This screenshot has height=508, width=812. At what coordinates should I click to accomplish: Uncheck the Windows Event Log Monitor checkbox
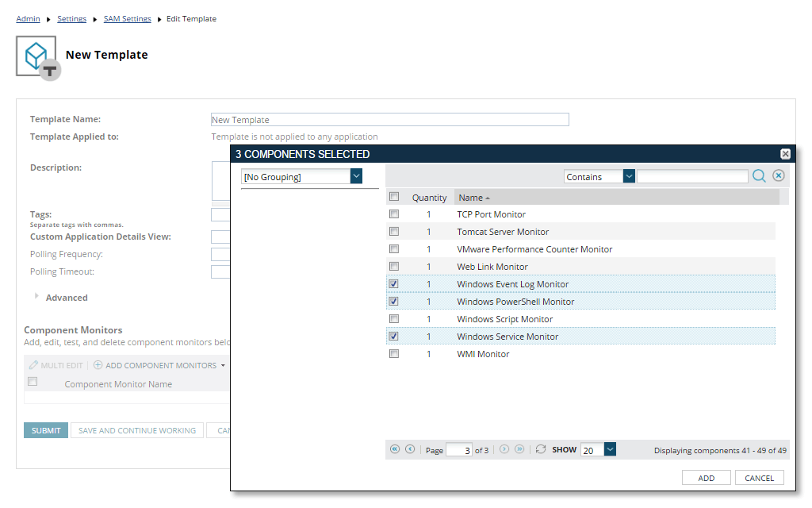click(394, 283)
